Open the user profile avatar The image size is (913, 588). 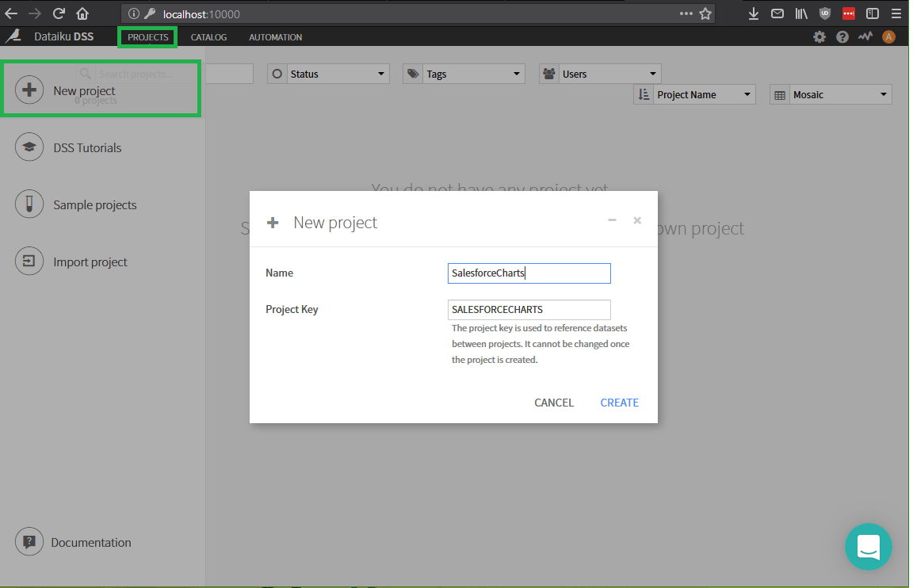(x=888, y=36)
